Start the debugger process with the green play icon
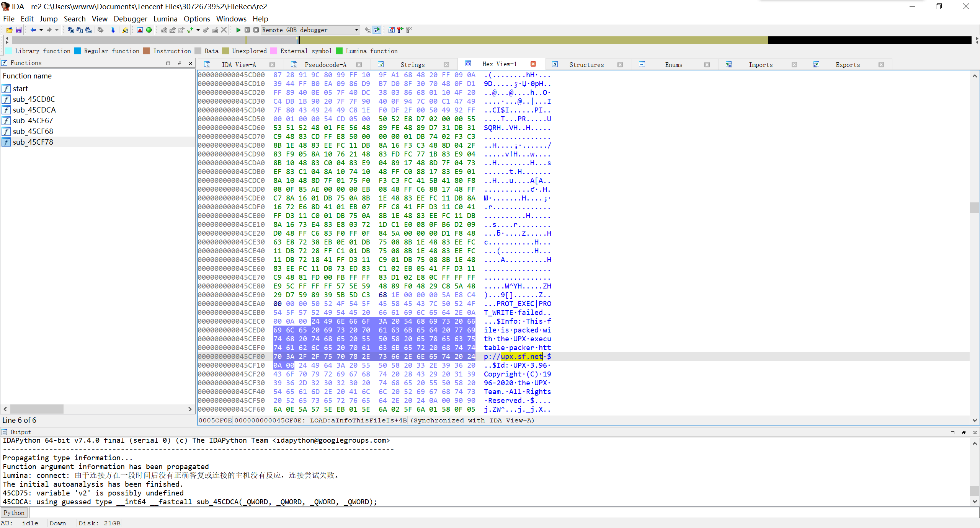 tap(238, 30)
